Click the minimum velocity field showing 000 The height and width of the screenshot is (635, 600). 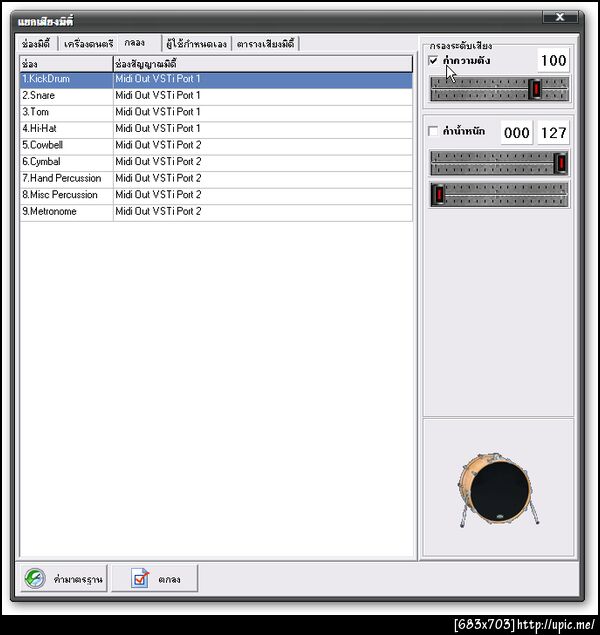click(517, 132)
